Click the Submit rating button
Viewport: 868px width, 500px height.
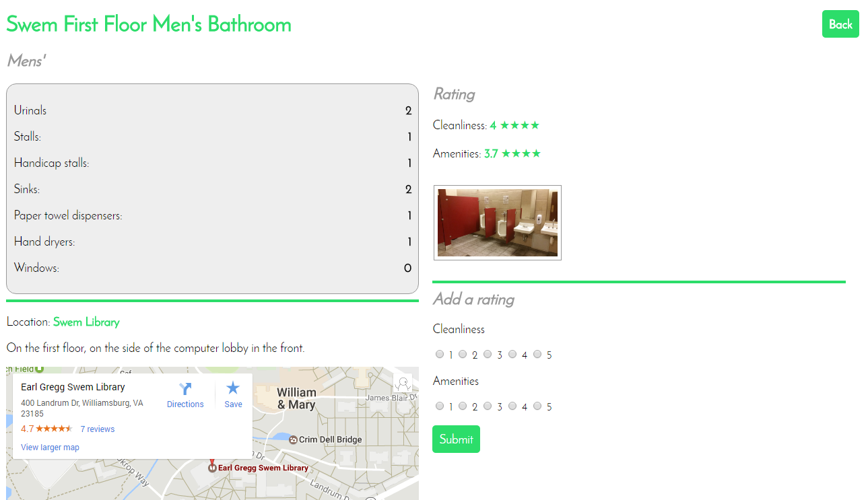(456, 439)
